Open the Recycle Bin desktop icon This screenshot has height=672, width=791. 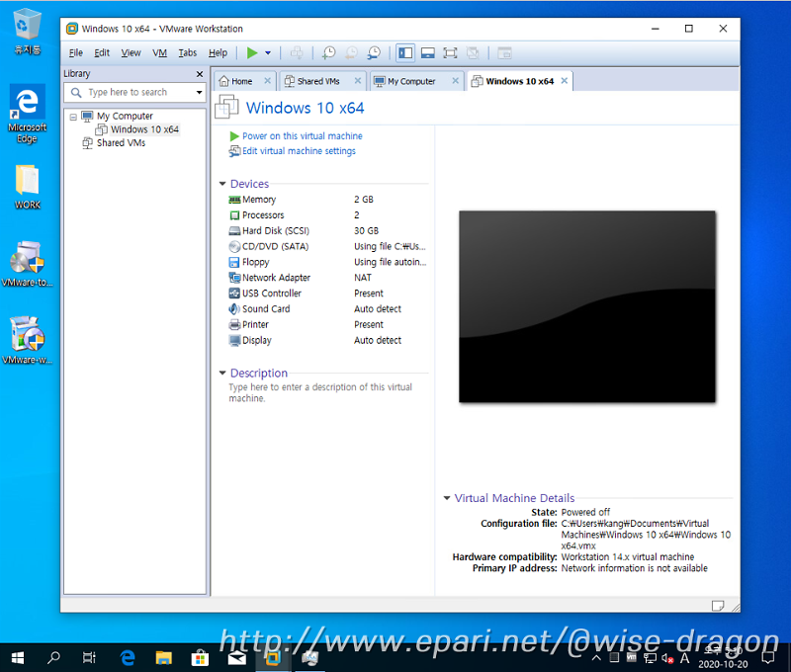28,33
